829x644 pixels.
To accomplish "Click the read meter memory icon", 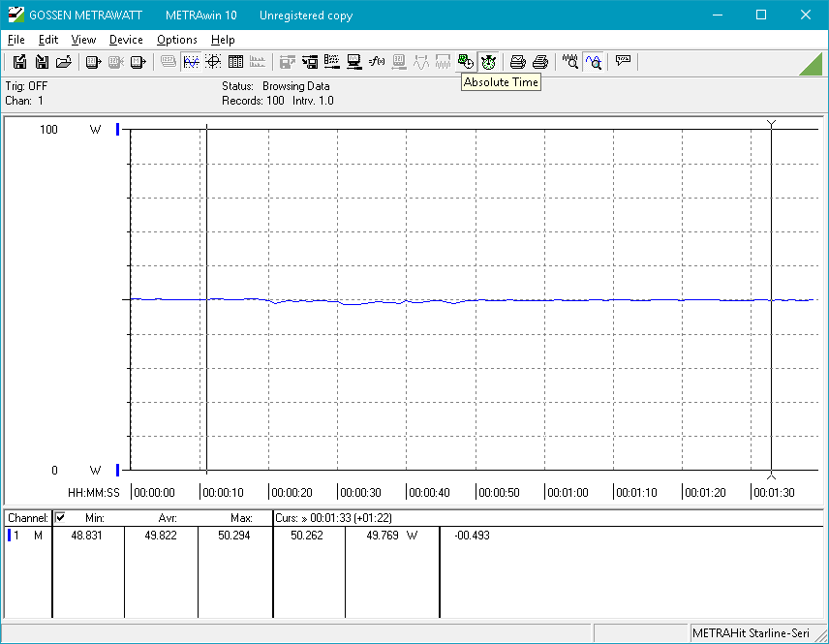I will point(138,62).
